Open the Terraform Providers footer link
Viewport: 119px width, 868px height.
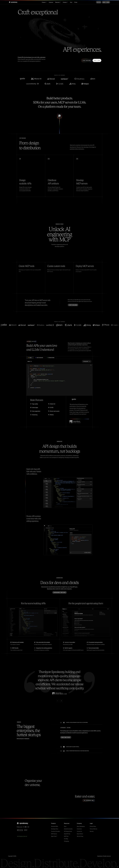tap(55, 831)
